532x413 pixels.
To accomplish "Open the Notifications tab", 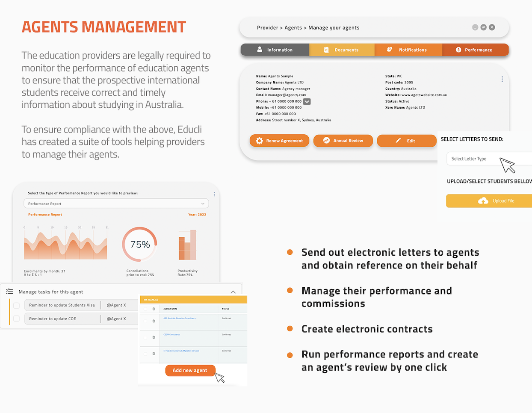I will pyautogui.click(x=408, y=50).
